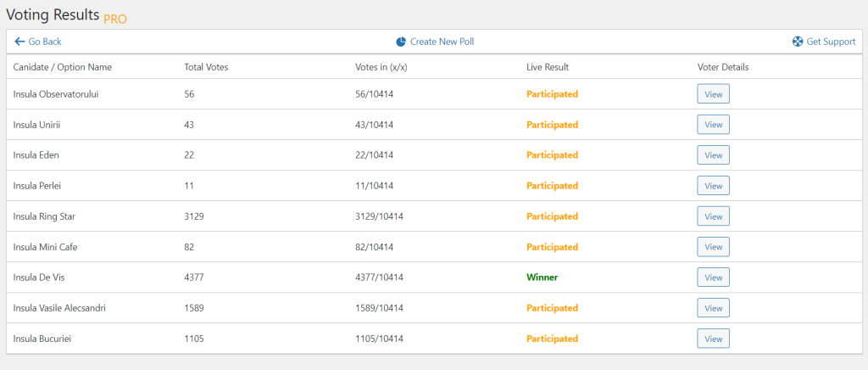Screen dimensions: 868x370
Task: View voter details for Insula Ring Star
Action: click(x=713, y=216)
